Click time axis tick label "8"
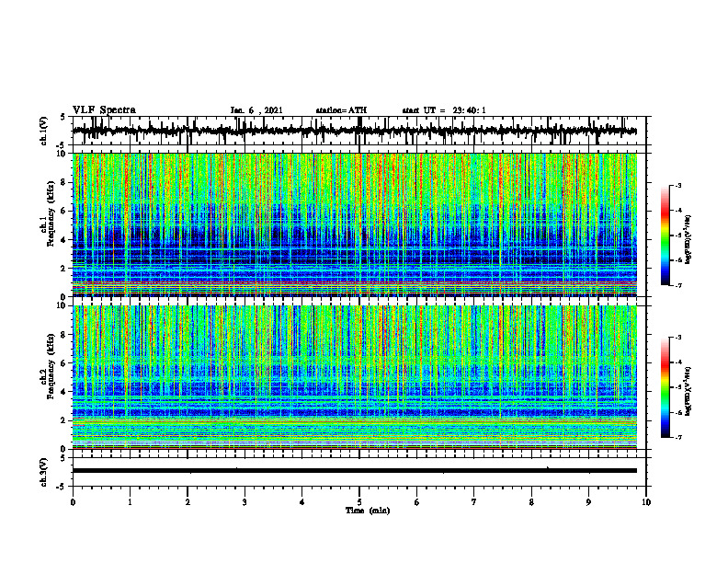Viewport: 728px width, 563px height. click(x=531, y=502)
